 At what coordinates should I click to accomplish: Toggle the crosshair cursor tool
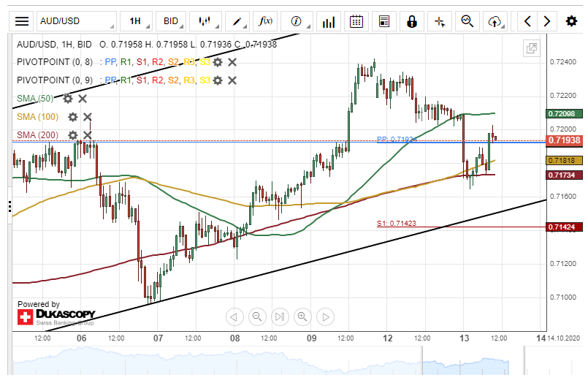click(440, 21)
